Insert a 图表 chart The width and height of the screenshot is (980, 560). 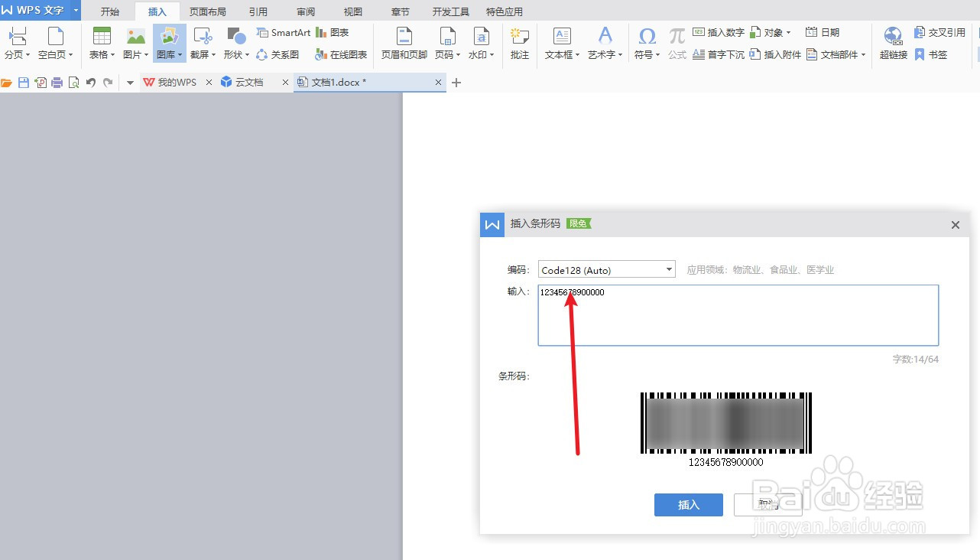333,33
